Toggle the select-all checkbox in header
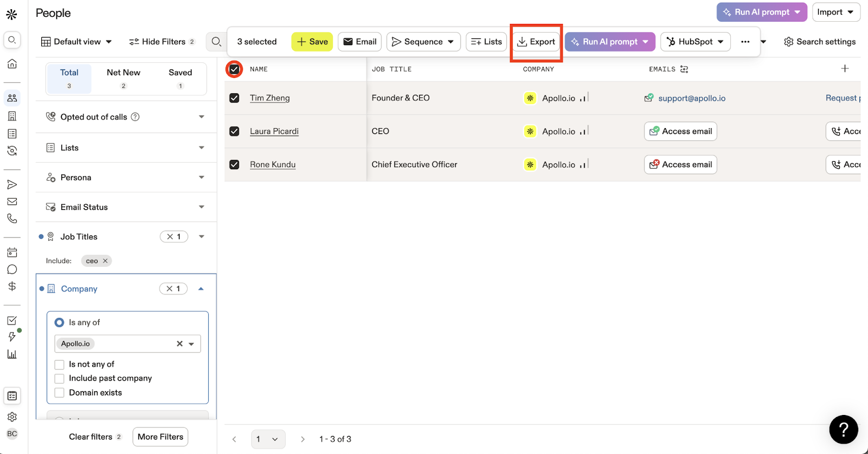868x454 pixels. click(x=234, y=69)
